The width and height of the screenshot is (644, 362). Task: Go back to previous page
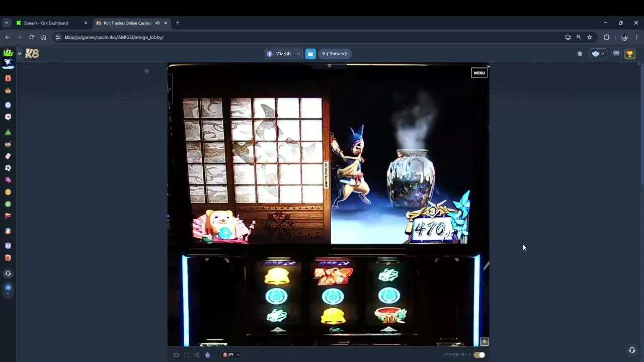tap(7, 37)
